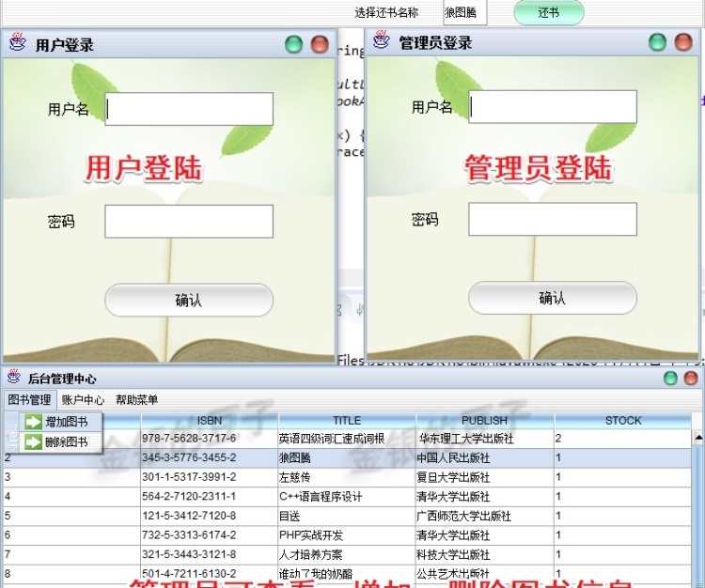
Task: Click the Java icon in 用户登录 window
Action: coord(18,41)
